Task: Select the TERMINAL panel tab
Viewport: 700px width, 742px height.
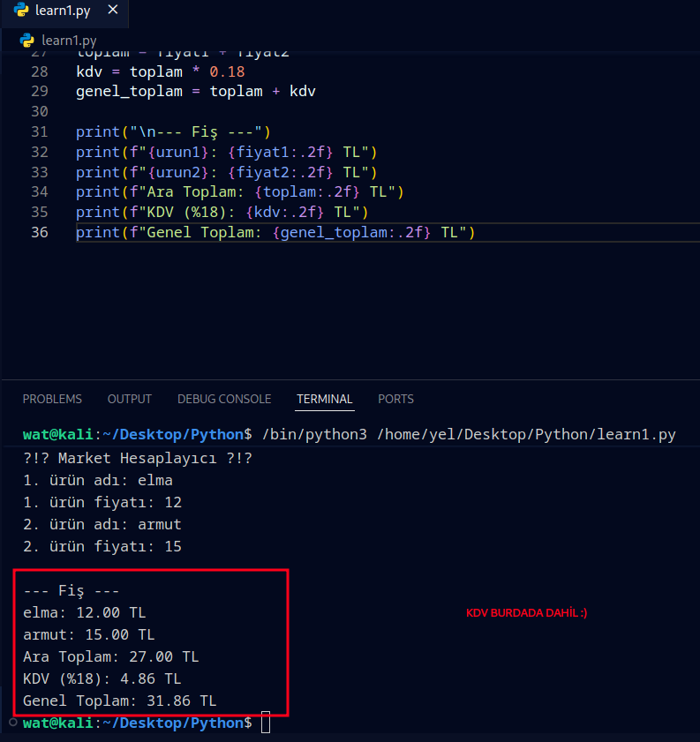Action: (x=325, y=399)
